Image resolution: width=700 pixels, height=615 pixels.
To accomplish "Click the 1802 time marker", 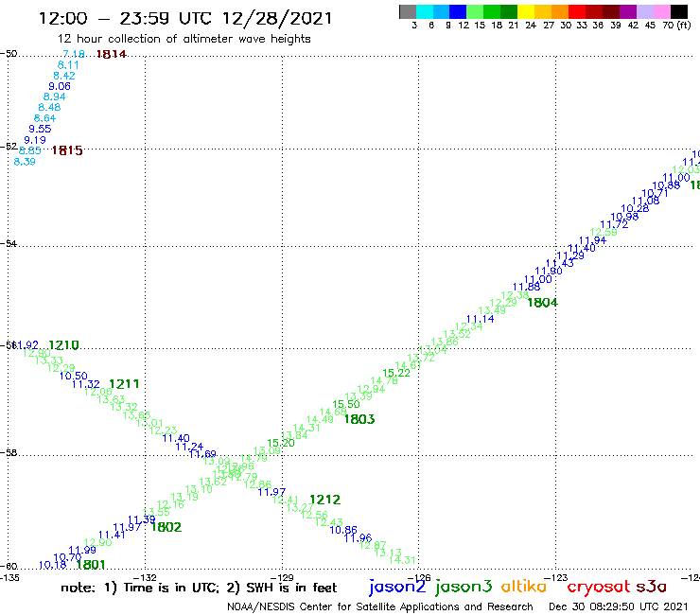I will pyautogui.click(x=166, y=527).
